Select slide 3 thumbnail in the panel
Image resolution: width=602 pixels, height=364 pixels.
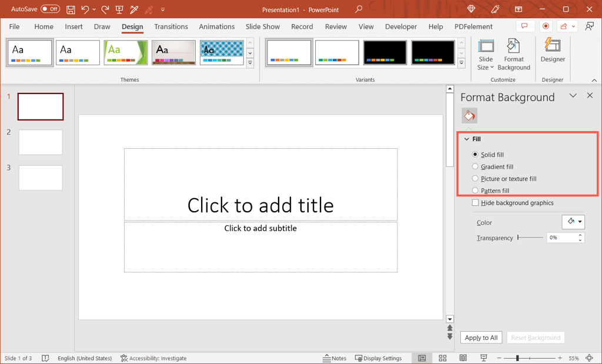[x=40, y=178]
